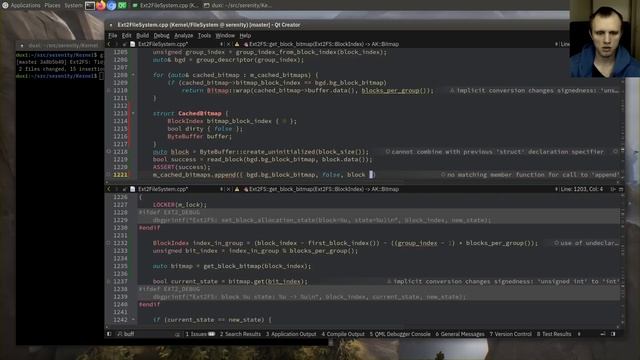This screenshot has width=640, height=360.
Task: Toggle right sidebar icon in status bar
Action: [x=613, y=334]
